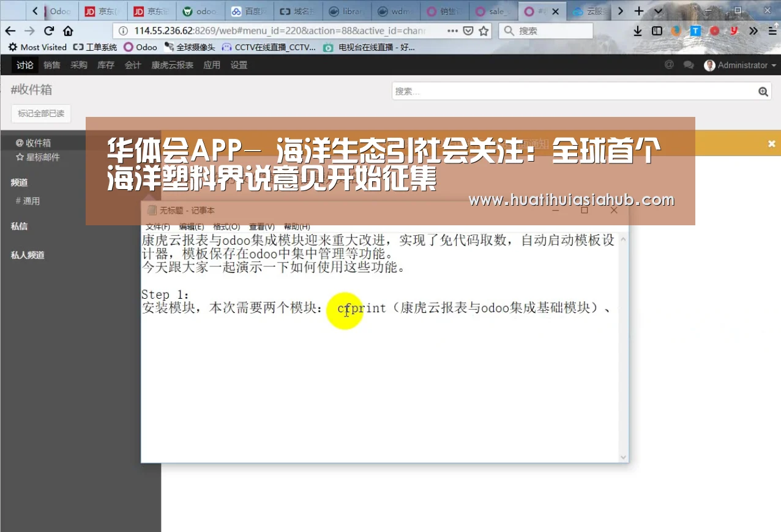
Task: Open the 会计 menu in Odoo
Action: click(133, 65)
